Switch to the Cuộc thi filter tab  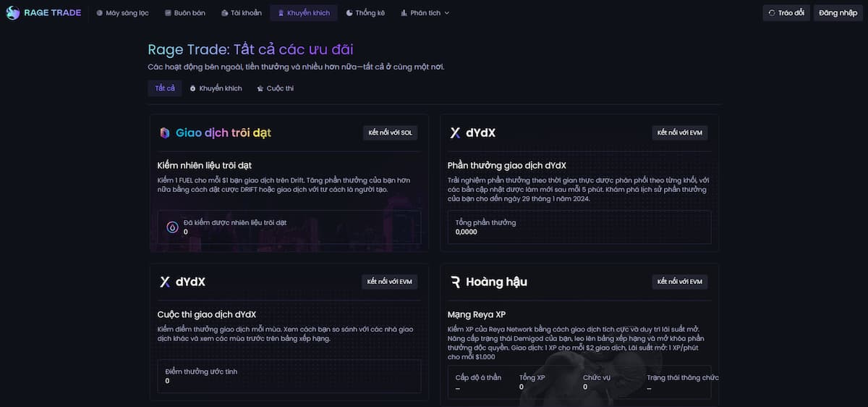tap(275, 88)
